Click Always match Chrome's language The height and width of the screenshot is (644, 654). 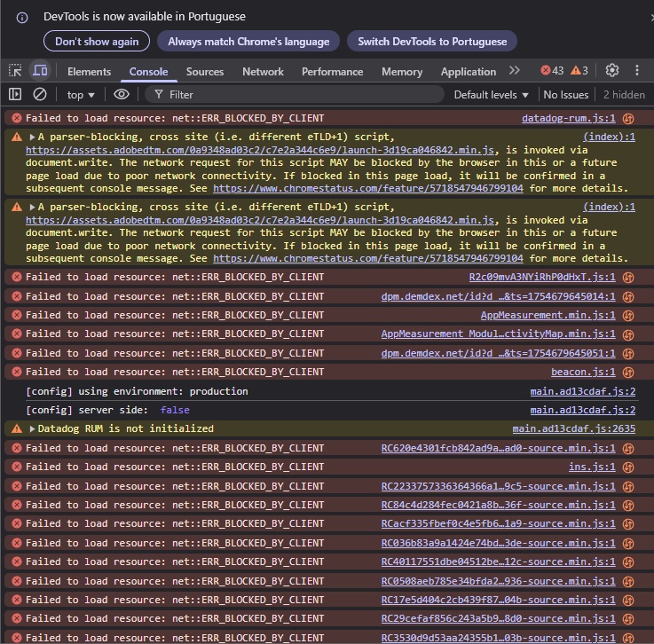(248, 42)
